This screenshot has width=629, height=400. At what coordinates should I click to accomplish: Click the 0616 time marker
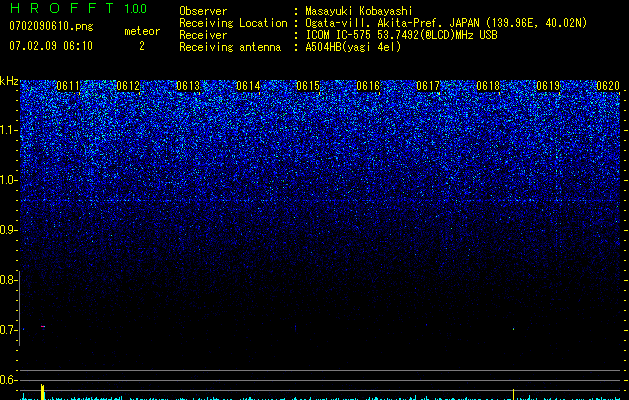[368, 86]
